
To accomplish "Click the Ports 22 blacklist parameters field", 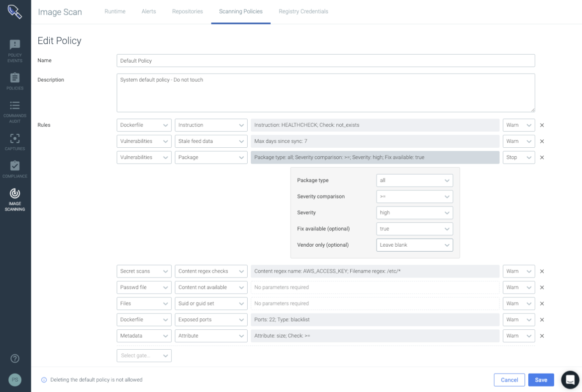I will coord(375,319).
